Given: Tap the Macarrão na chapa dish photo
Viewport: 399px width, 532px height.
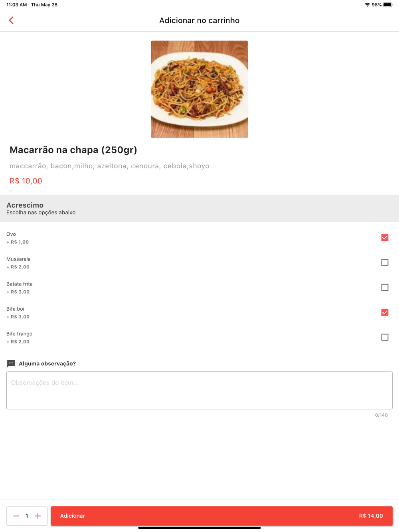Looking at the screenshot, I should click(199, 89).
